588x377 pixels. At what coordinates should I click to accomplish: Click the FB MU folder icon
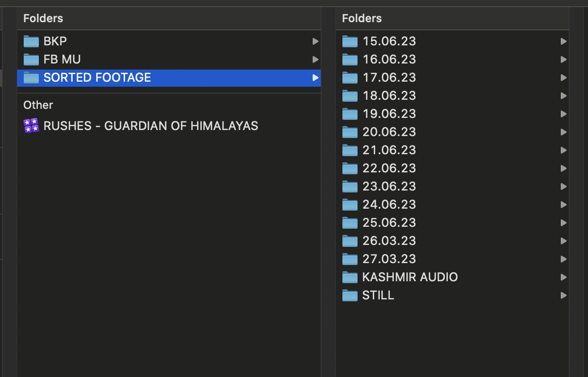(x=31, y=59)
